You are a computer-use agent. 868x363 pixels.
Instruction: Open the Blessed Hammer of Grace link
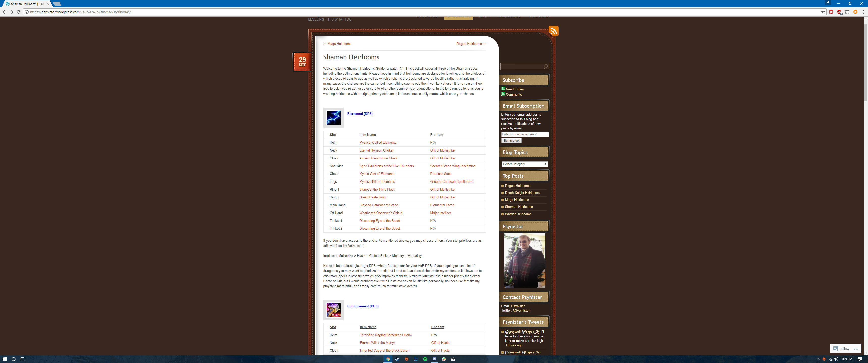tap(378, 205)
